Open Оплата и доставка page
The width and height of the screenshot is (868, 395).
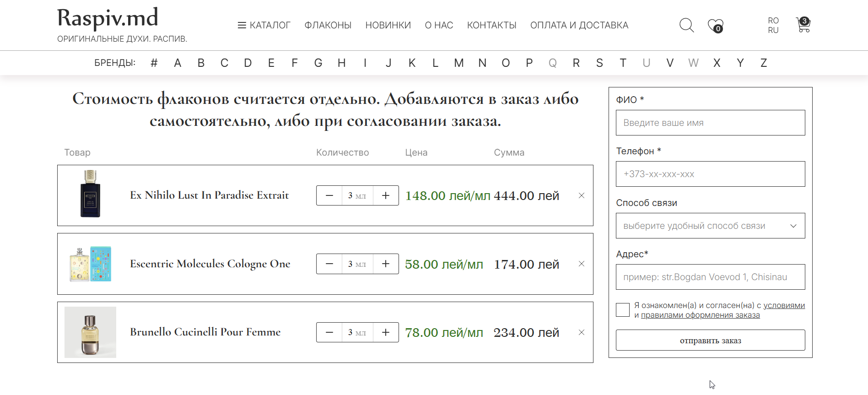coord(579,25)
